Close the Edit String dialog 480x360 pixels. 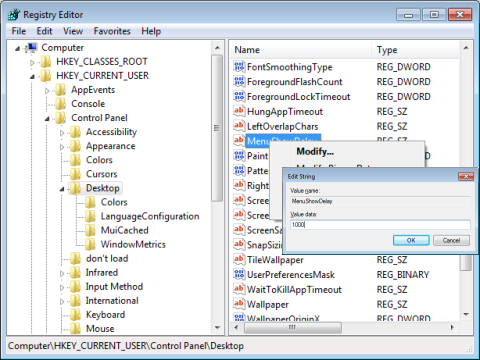466,176
